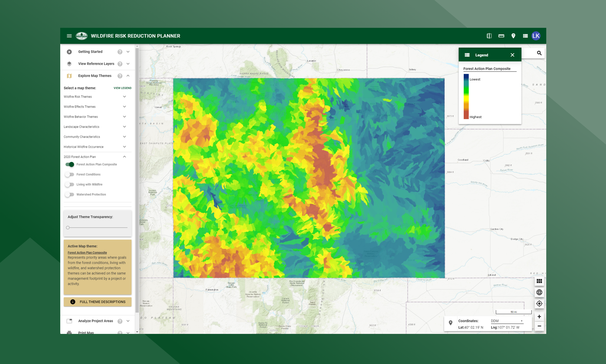Click the Legend panel list icon
This screenshot has height=364, width=606.
click(x=467, y=55)
